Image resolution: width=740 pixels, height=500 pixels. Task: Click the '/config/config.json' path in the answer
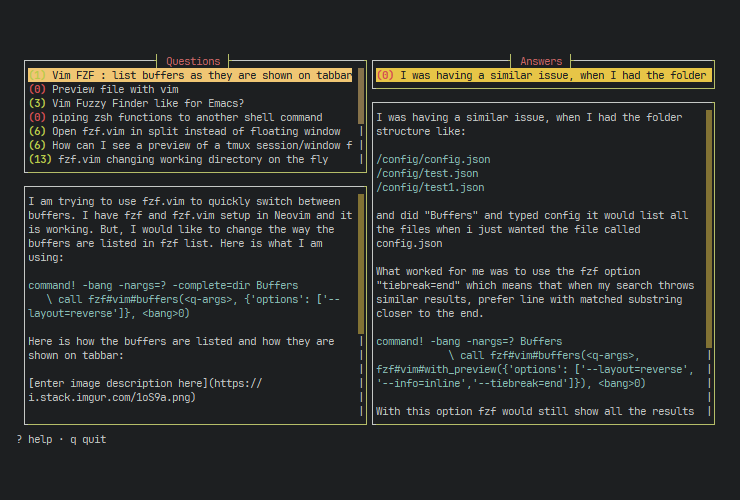pos(433,160)
